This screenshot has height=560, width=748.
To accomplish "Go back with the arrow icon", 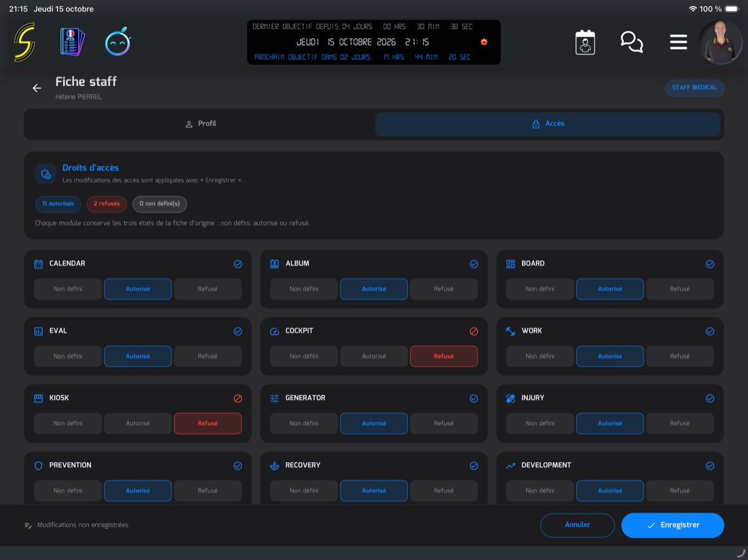I will pyautogui.click(x=37, y=88).
